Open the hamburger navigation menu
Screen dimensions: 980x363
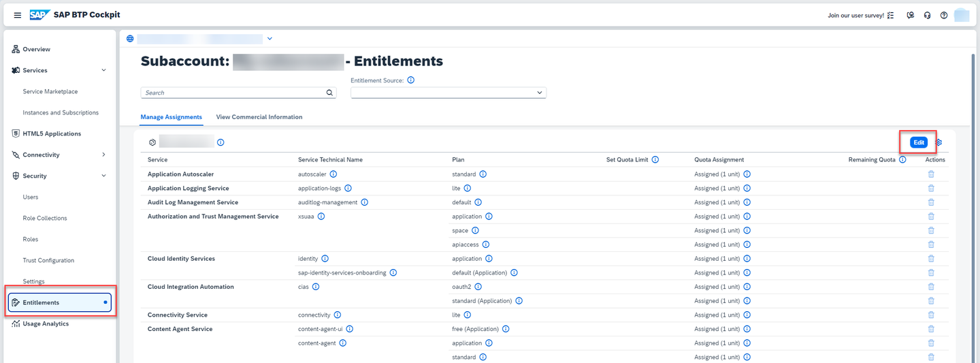point(18,15)
